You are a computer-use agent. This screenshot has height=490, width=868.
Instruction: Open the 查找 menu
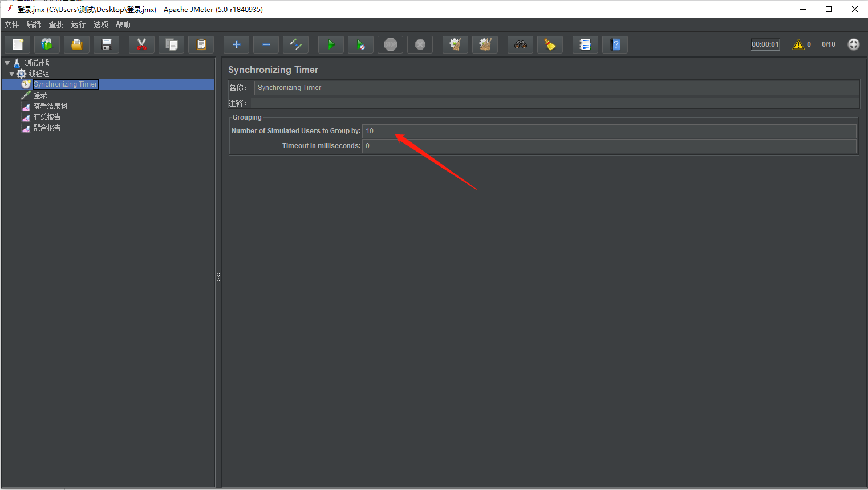pos(56,24)
